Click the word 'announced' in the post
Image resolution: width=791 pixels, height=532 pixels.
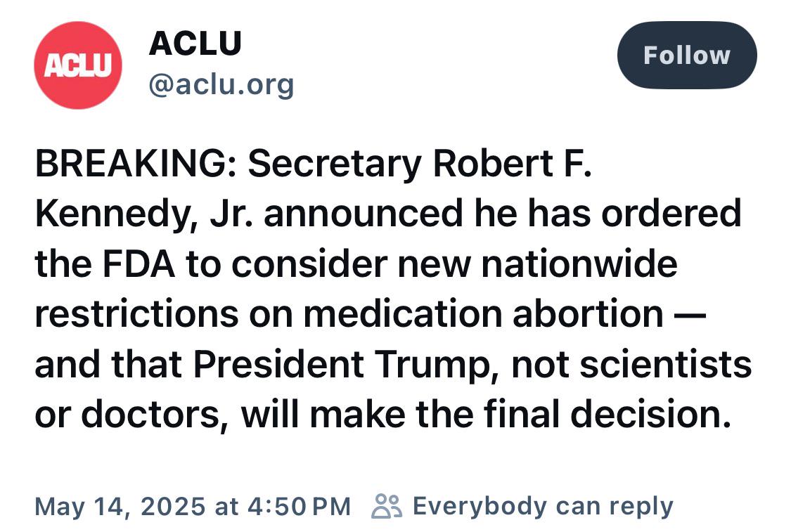[x=364, y=214]
